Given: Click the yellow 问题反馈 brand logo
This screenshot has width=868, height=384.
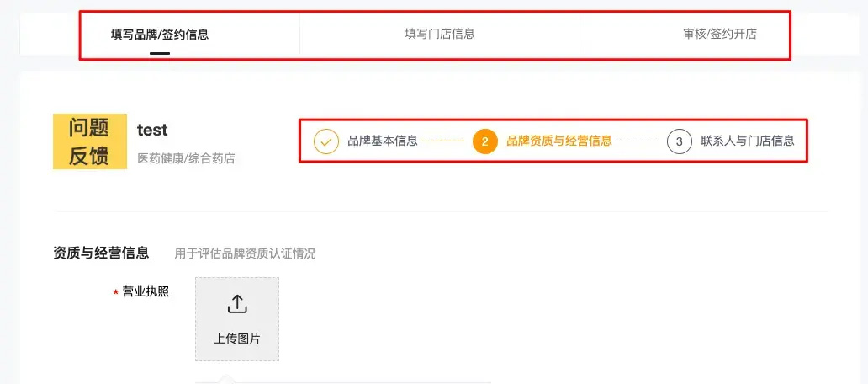Looking at the screenshot, I should (x=90, y=141).
